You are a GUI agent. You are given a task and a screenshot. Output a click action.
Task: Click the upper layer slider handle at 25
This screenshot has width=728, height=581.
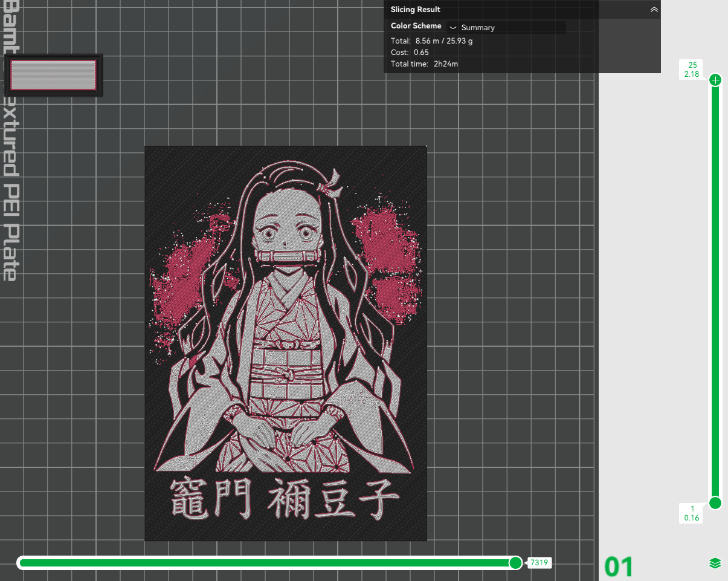(x=715, y=80)
